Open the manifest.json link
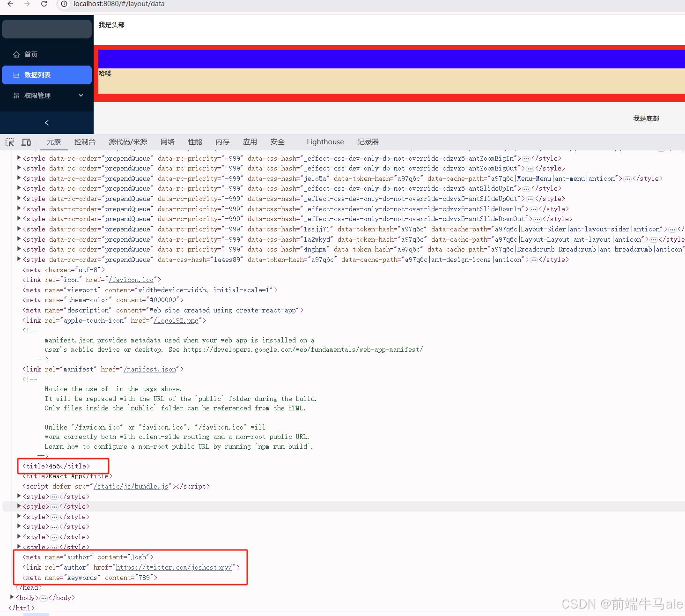The width and height of the screenshot is (685, 616). click(150, 369)
